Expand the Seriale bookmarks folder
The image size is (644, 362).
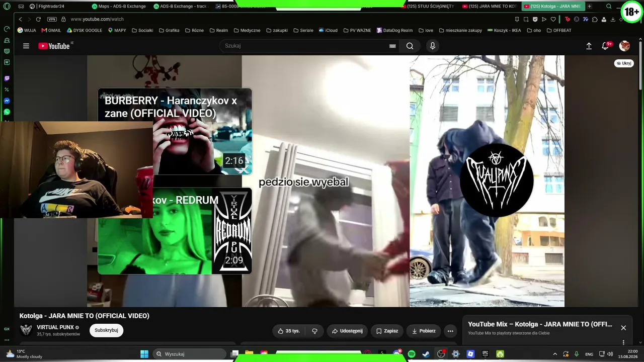tap(303, 30)
